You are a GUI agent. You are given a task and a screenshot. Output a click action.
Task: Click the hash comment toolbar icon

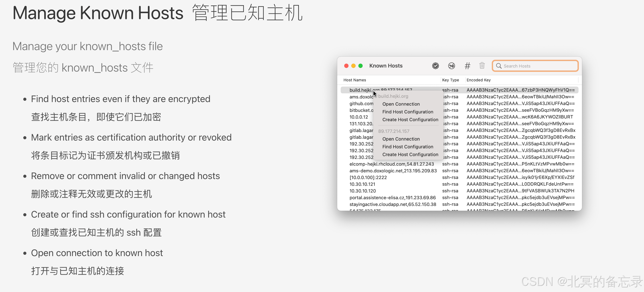tap(467, 66)
